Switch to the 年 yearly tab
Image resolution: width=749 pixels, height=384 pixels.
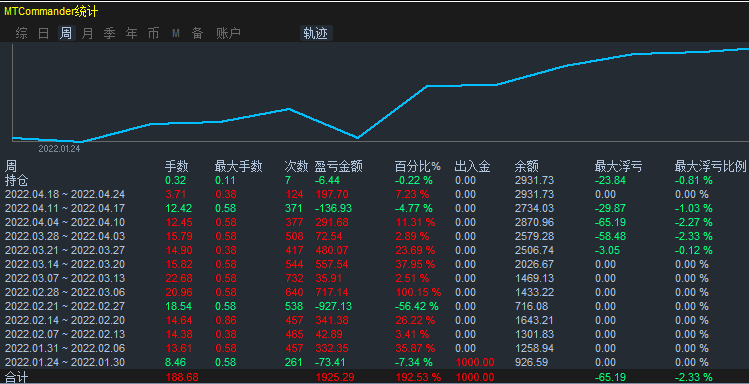pyautogui.click(x=131, y=33)
